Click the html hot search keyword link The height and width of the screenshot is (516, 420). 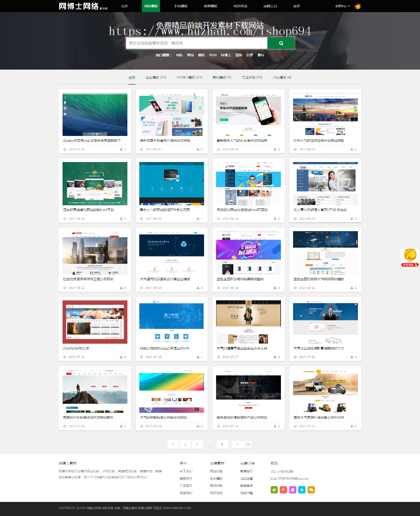pos(213,55)
